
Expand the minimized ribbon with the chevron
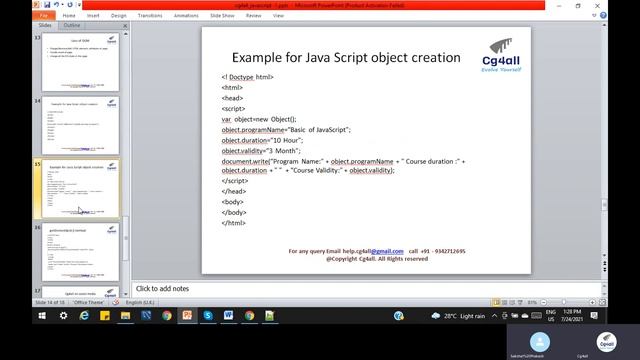[594, 16]
